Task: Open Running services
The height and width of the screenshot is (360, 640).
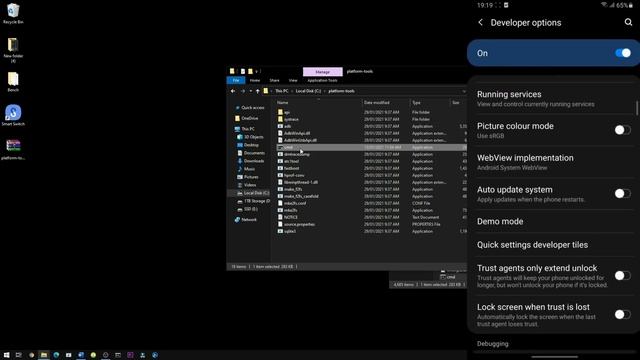Action: [553, 98]
